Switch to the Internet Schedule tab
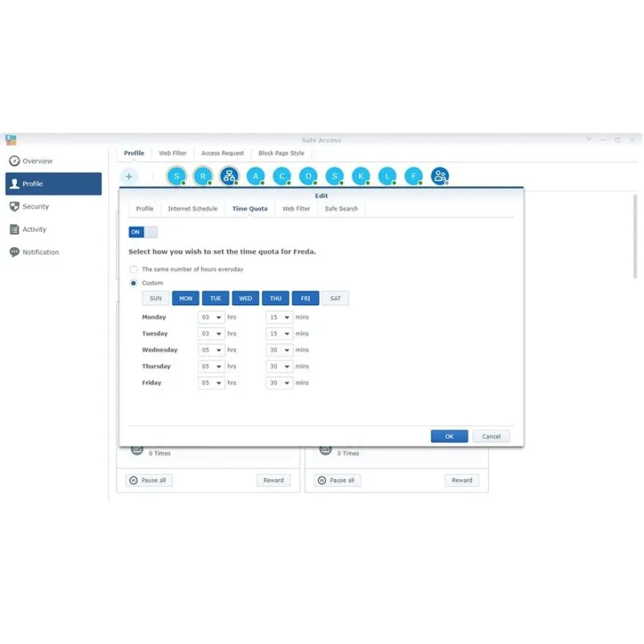644x644 pixels. [x=192, y=208]
